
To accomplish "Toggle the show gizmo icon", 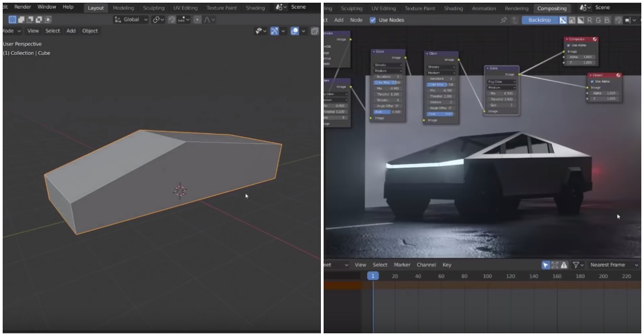I will click(275, 31).
